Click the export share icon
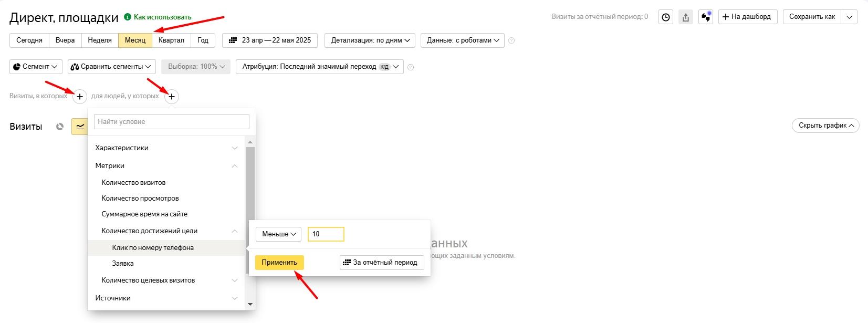The width and height of the screenshot is (868, 323). 686,17
